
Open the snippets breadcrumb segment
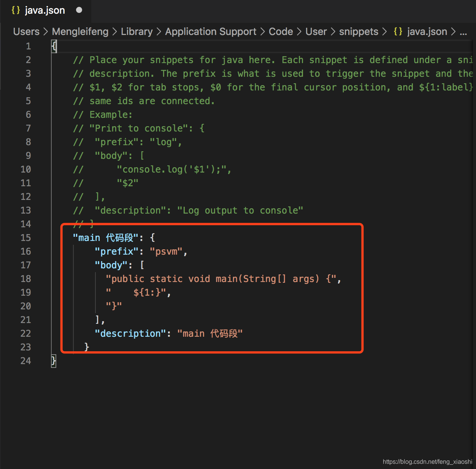(x=359, y=32)
